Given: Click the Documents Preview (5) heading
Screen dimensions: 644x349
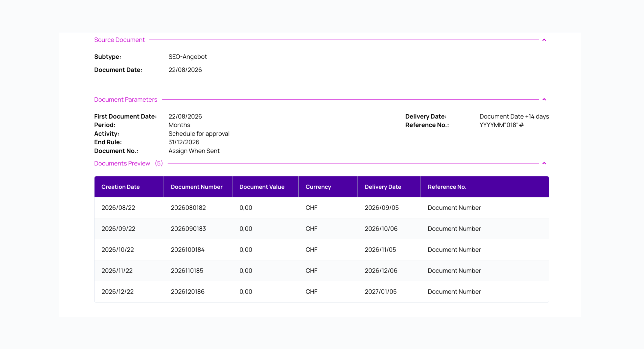Looking at the screenshot, I should click(128, 163).
